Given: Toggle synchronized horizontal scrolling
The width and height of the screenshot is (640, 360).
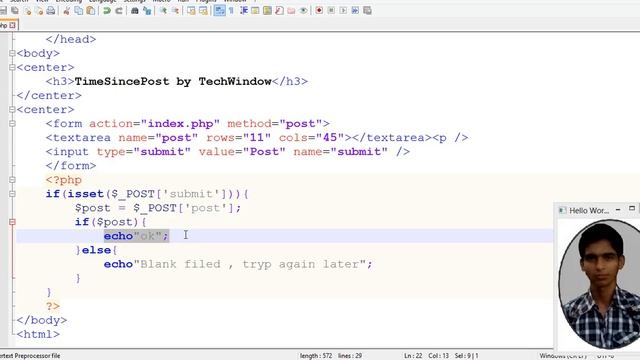Looking at the screenshot, I should pyautogui.click(x=203, y=11).
